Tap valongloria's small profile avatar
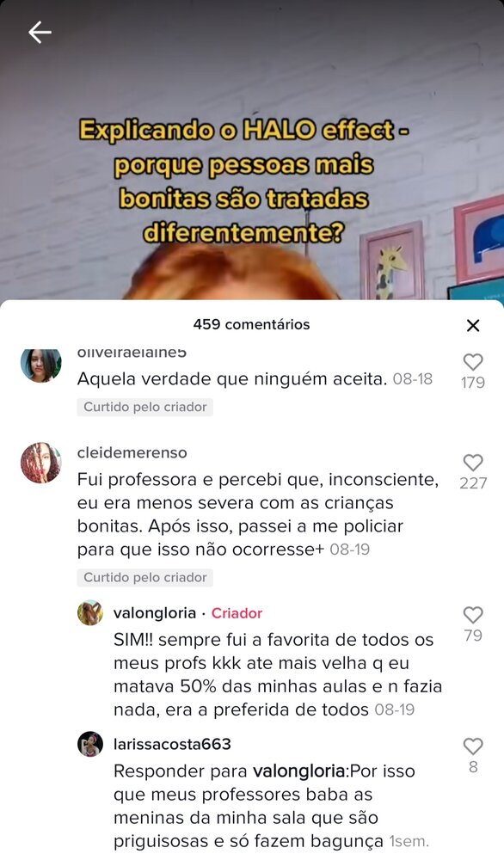Viewport: 504px width, 860px height. (x=90, y=612)
